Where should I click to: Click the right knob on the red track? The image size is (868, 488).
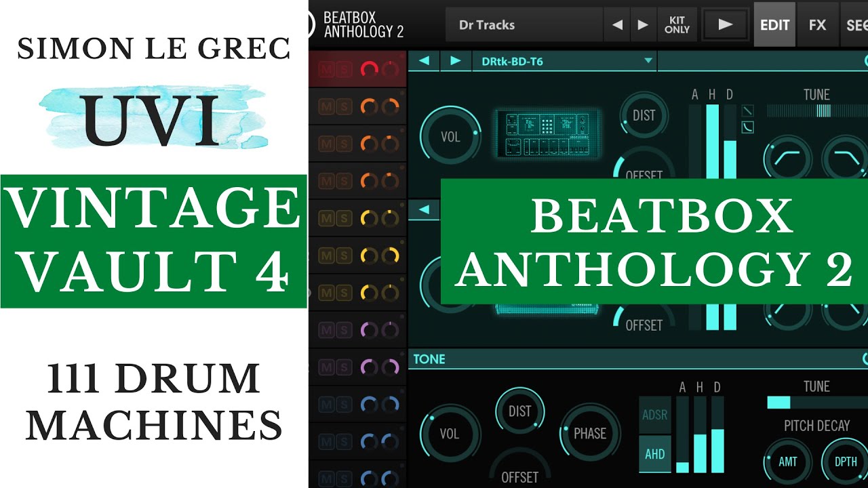[x=390, y=68]
